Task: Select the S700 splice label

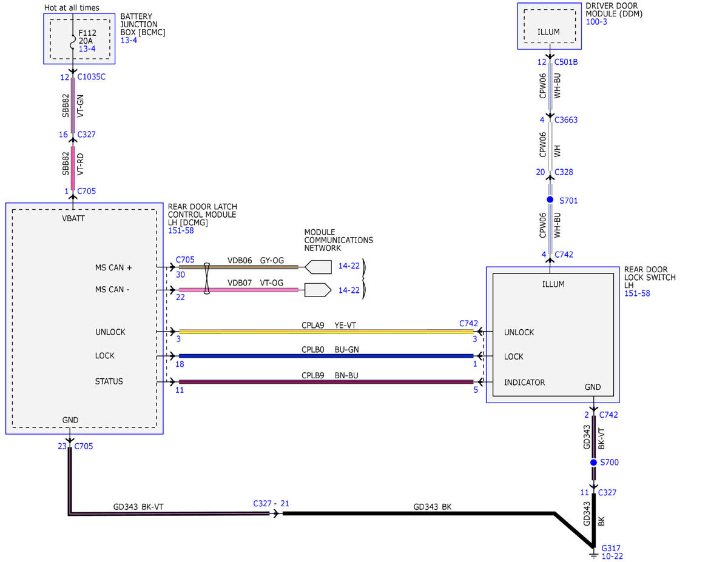Action: [610, 463]
